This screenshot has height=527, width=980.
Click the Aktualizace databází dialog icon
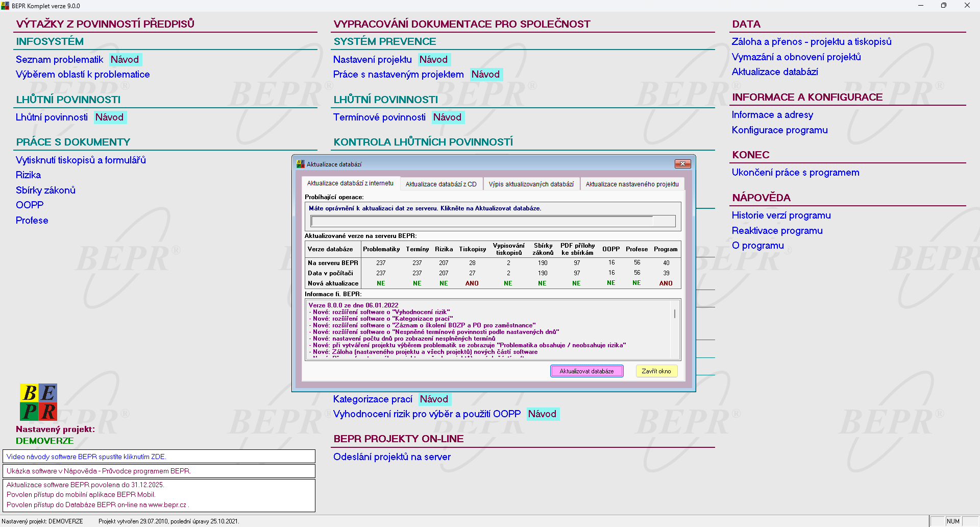[x=301, y=164]
